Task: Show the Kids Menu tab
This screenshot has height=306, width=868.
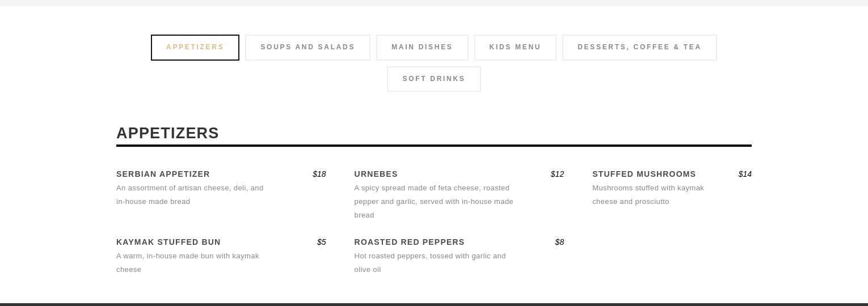Action: (515, 48)
